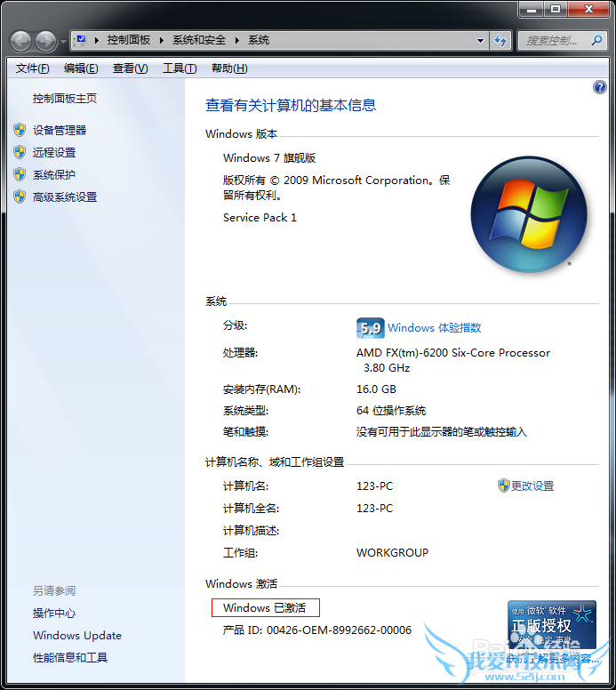Click shield icon next to 系统保护
Screen dimensions: 616x690
pyautogui.click(x=20, y=174)
